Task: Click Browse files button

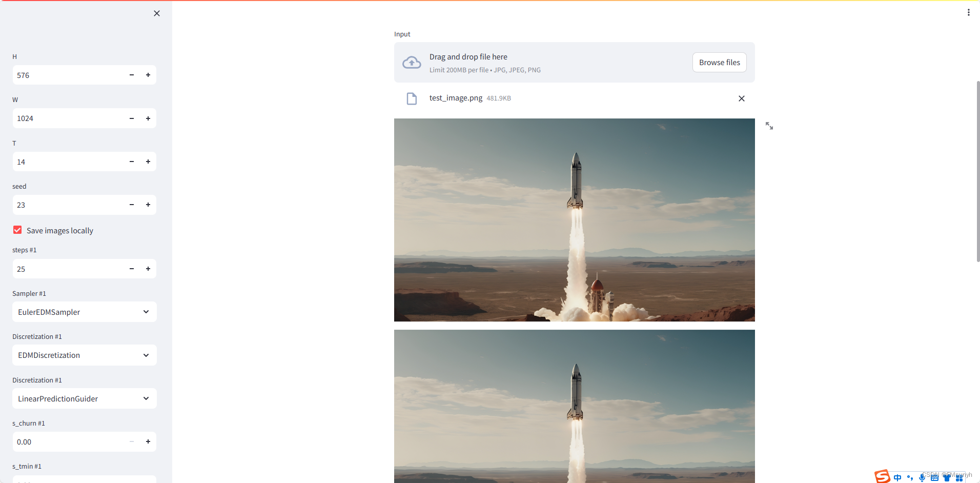Action: click(x=719, y=63)
